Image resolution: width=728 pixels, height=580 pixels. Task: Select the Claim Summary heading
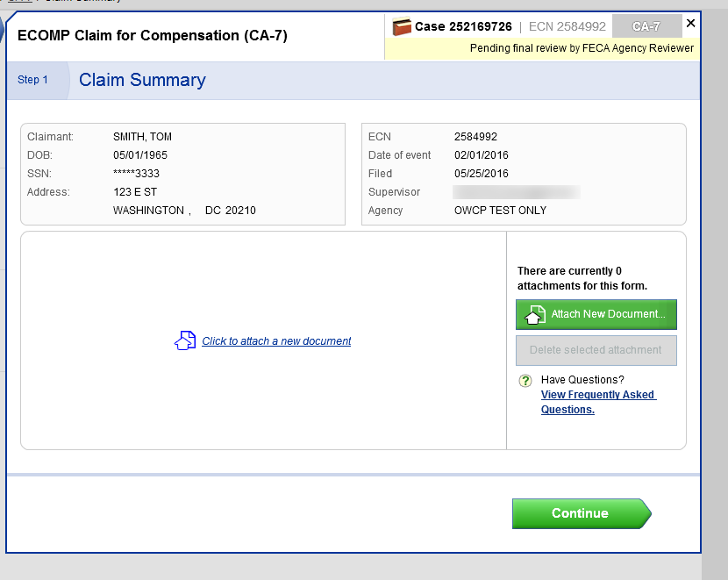[x=142, y=80]
